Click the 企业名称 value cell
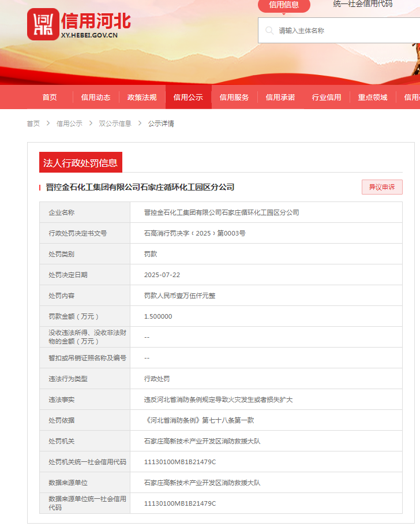Viewport: 420px width, 530px height. 267,212
